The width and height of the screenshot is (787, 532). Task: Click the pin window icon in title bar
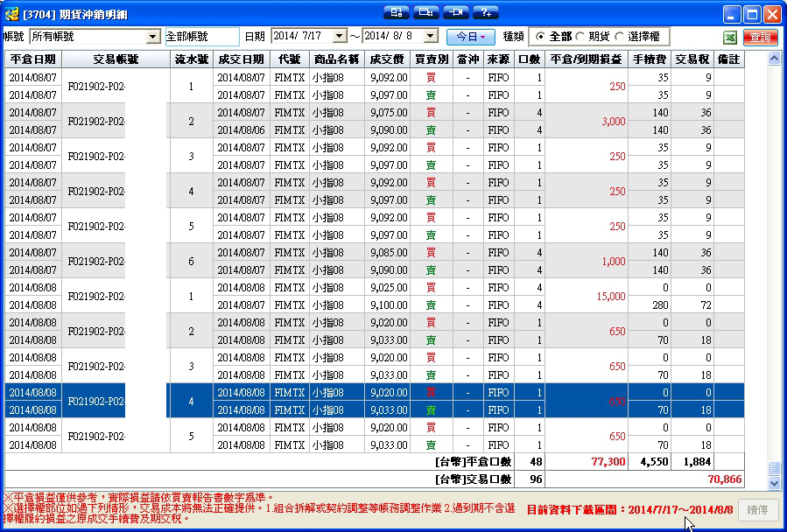(x=456, y=12)
